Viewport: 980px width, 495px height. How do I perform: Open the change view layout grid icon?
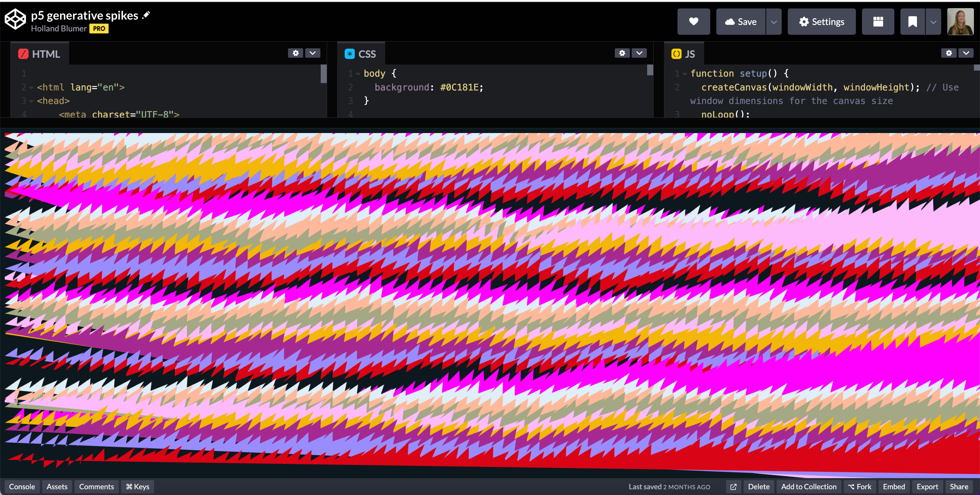pyautogui.click(x=878, y=22)
